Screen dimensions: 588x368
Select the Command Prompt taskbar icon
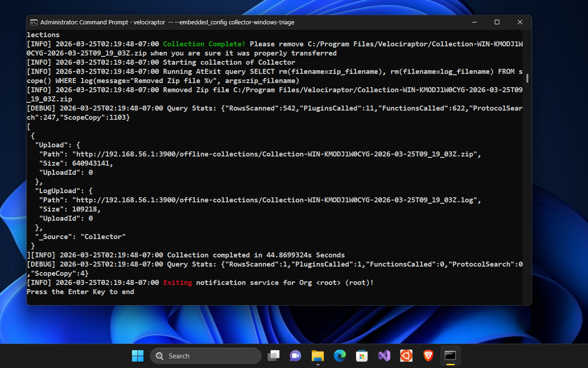[450, 356]
